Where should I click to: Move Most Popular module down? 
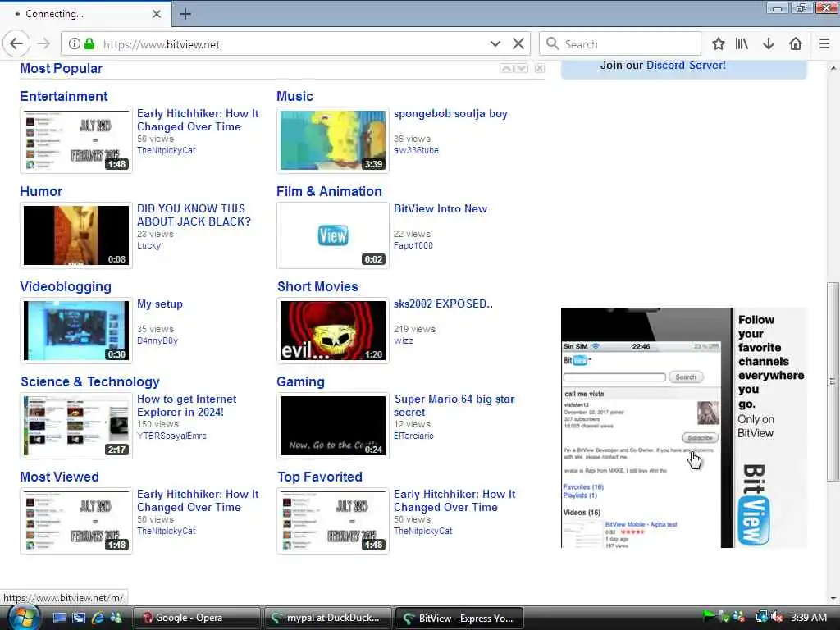[521, 69]
